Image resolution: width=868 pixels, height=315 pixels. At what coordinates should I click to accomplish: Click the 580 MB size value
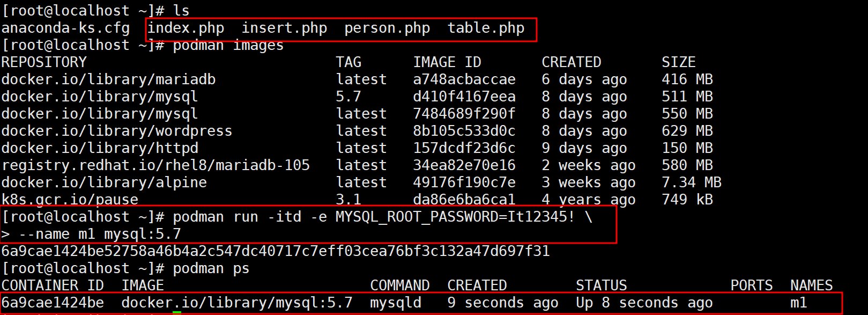pyautogui.click(x=687, y=165)
